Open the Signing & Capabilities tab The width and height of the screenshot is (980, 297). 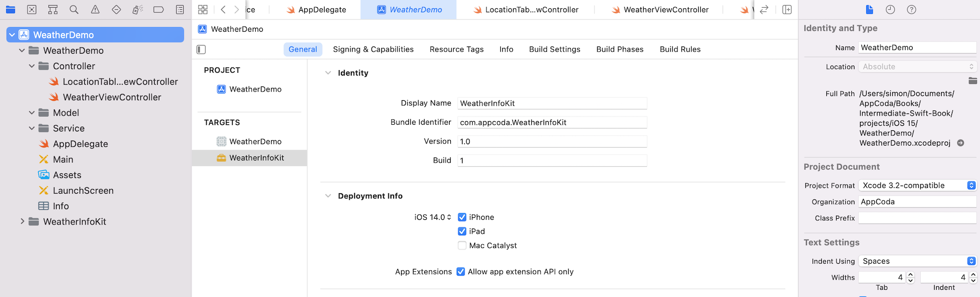coord(373,50)
